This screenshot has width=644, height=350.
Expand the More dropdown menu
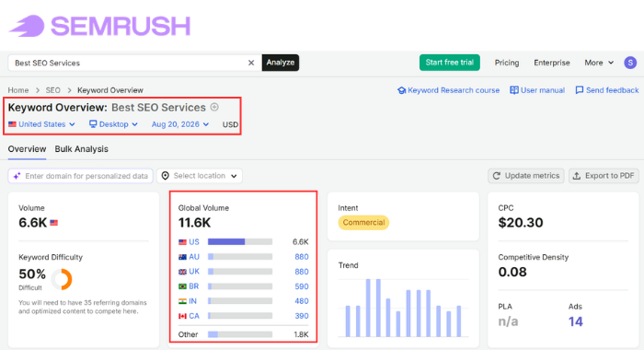click(599, 63)
